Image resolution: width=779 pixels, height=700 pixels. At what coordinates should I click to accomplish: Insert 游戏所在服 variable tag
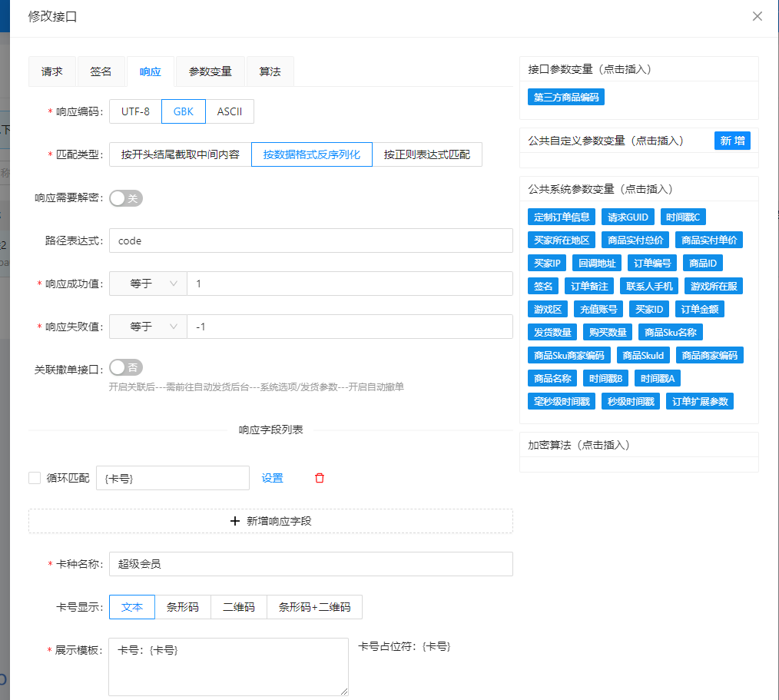point(714,286)
